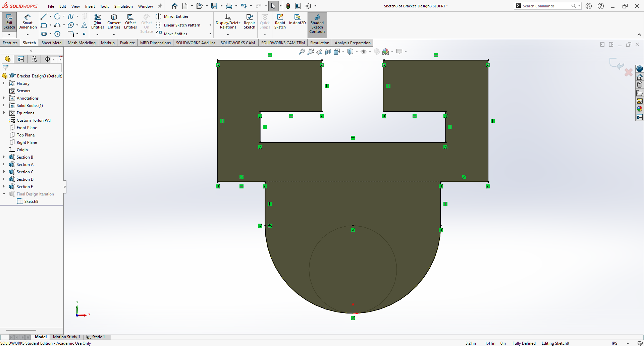The height and width of the screenshot is (346, 644).
Task: Select the Text sketch tool
Action: tap(84, 25)
